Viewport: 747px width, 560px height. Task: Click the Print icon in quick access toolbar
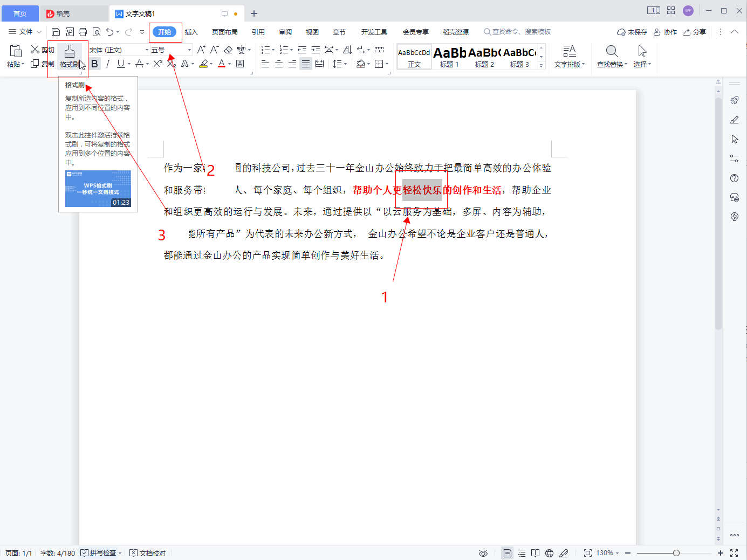[x=83, y=32]
